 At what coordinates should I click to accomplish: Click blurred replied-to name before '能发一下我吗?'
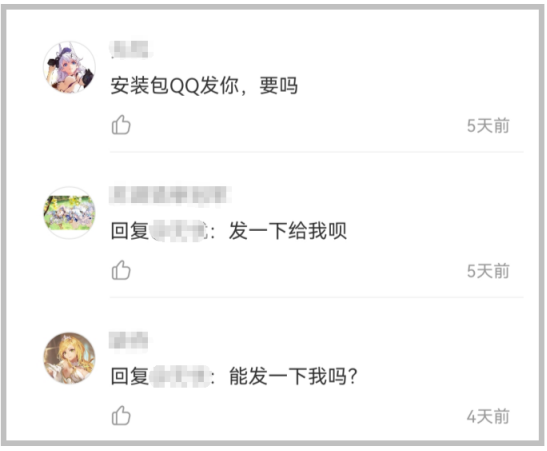tap(180, 376)
